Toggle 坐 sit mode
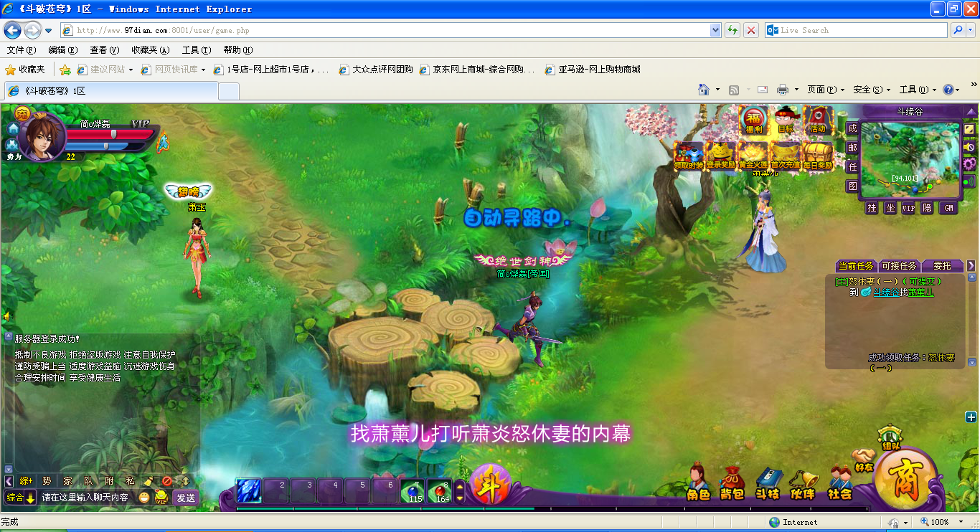Image resolution: width=980 pixels, height=532 pixels. pyautogui.click(x=890, y=208)
